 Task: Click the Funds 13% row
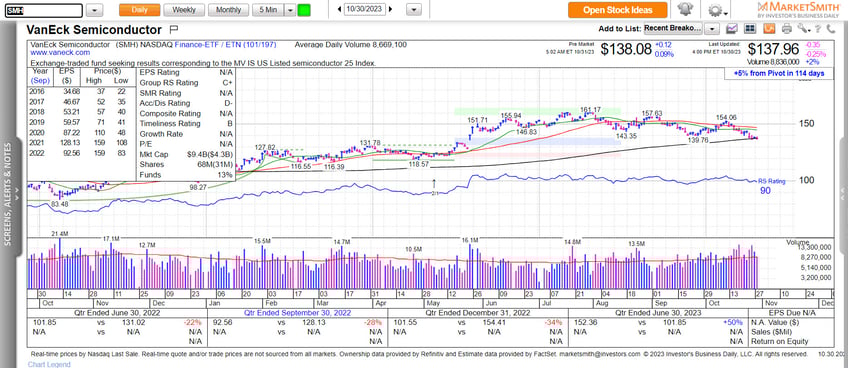pyautogui.click(x=186, y=175)
